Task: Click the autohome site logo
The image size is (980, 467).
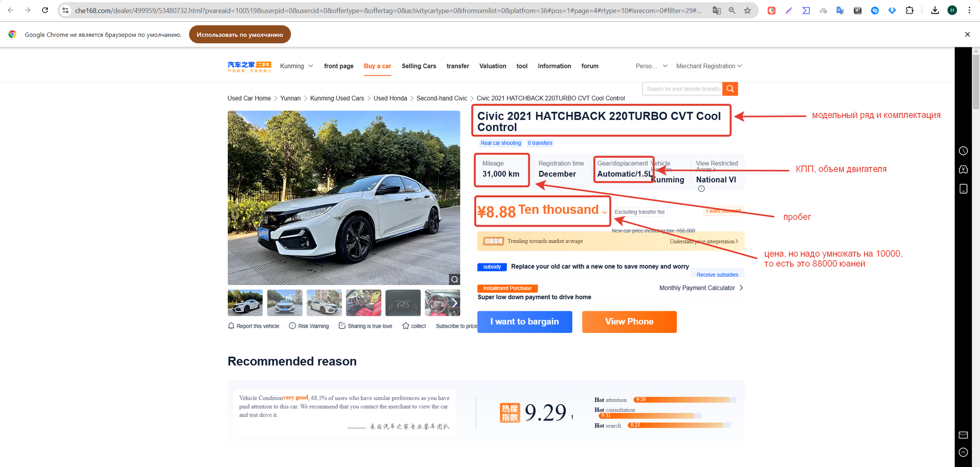Action: 249,67
